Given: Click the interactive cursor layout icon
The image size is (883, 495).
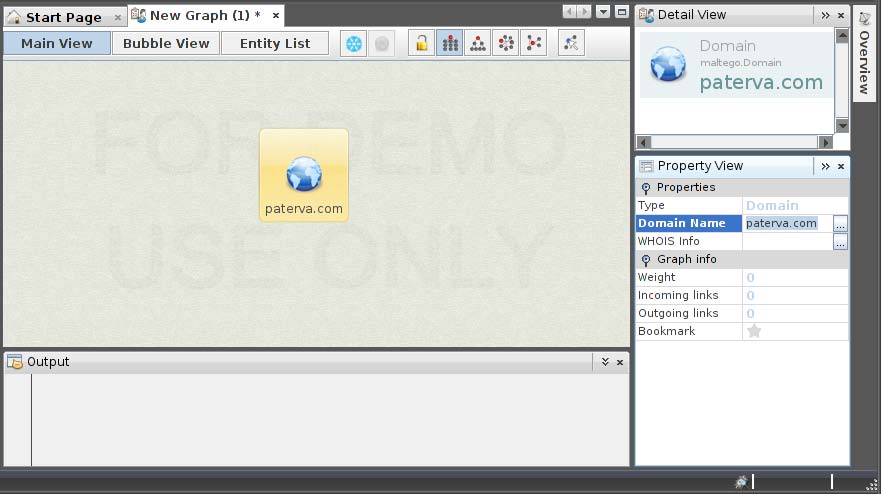Looking at the screenshot, I should [x=571, y=44].
